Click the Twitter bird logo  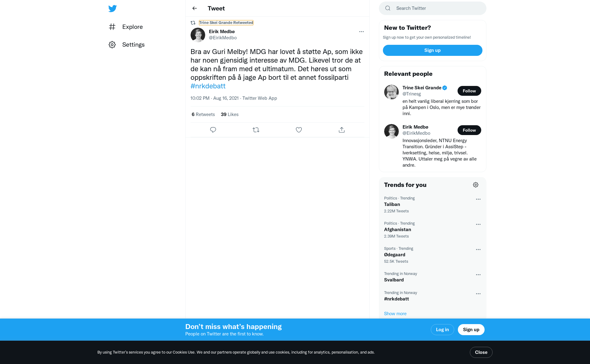pyautogui.click(x=112, y=8)
